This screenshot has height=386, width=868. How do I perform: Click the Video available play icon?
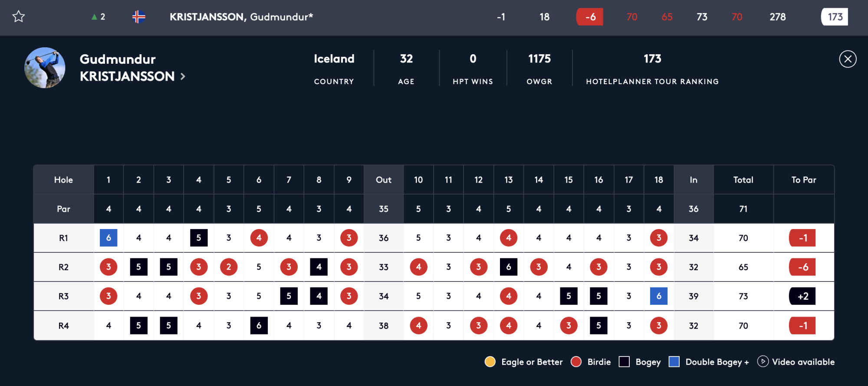click(x=763, y=361)
